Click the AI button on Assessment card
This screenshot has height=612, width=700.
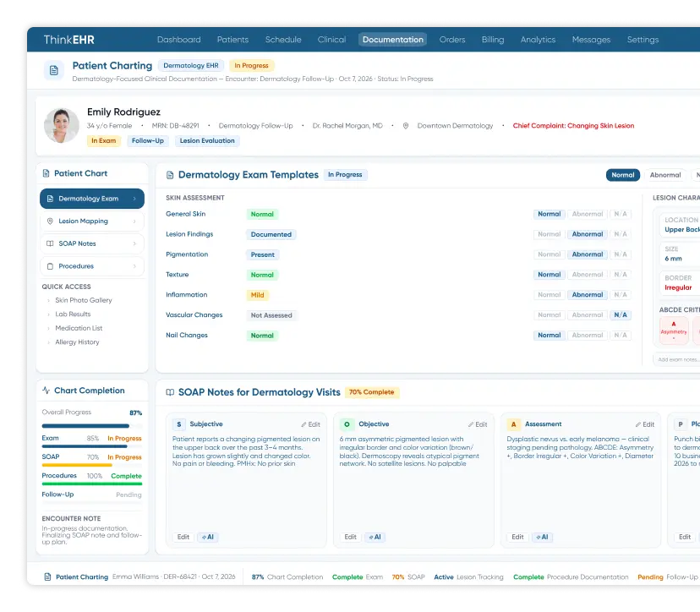click(x=542, y=537)
